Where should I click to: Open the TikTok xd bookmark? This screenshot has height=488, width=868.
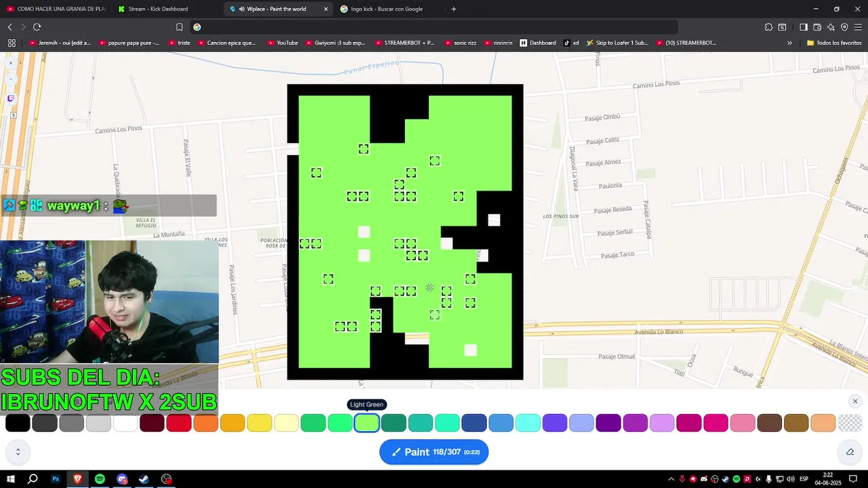tap(571, 43)
